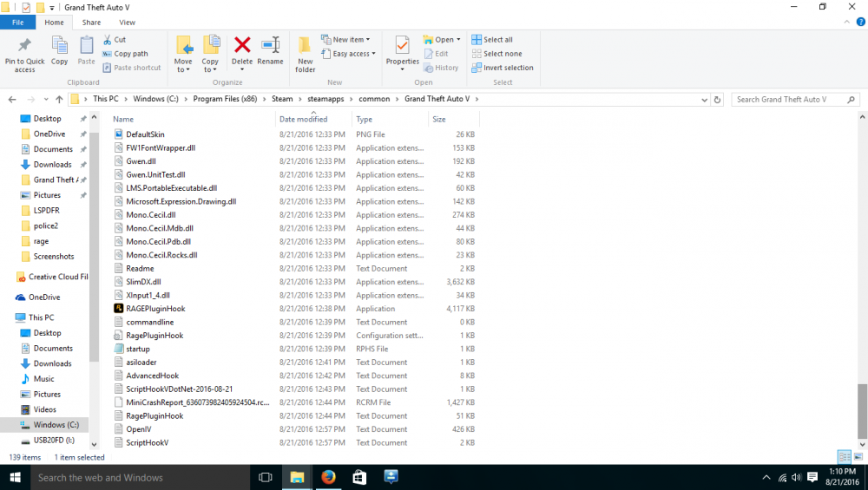
Task: Navigate to Steam in the breadcrumb
Action: coord(282,99)
